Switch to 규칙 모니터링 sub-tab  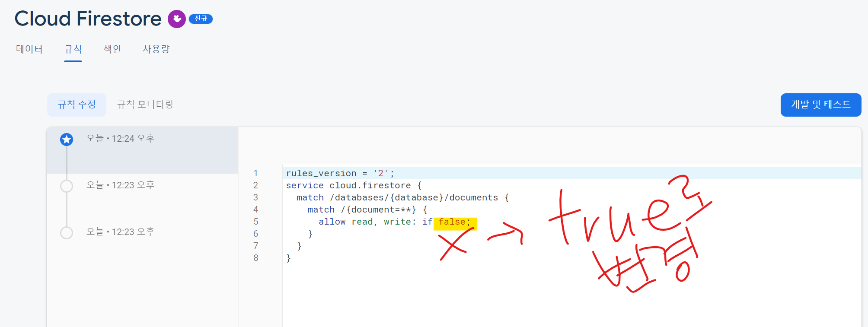[145, 105]
